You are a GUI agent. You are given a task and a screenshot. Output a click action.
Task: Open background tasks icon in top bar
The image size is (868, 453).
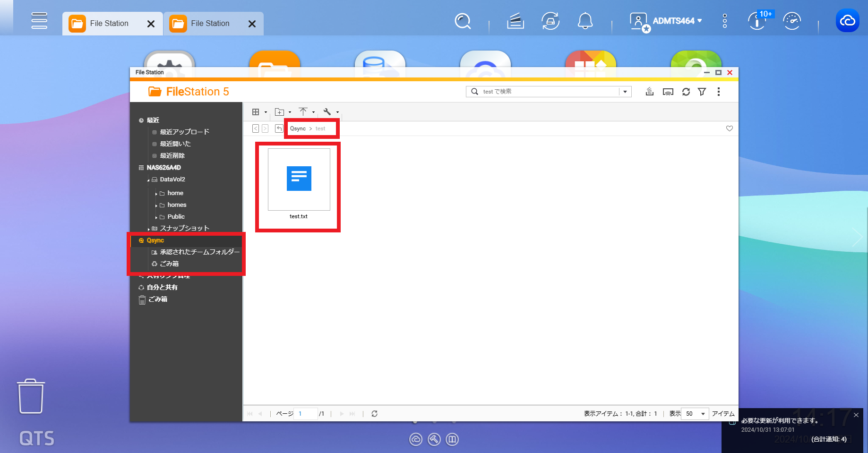click(x=516, y=21)
